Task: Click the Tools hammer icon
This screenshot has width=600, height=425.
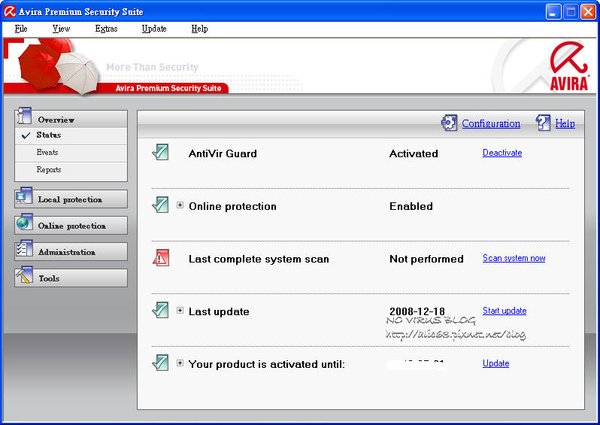Action: (x=24, y=275)
